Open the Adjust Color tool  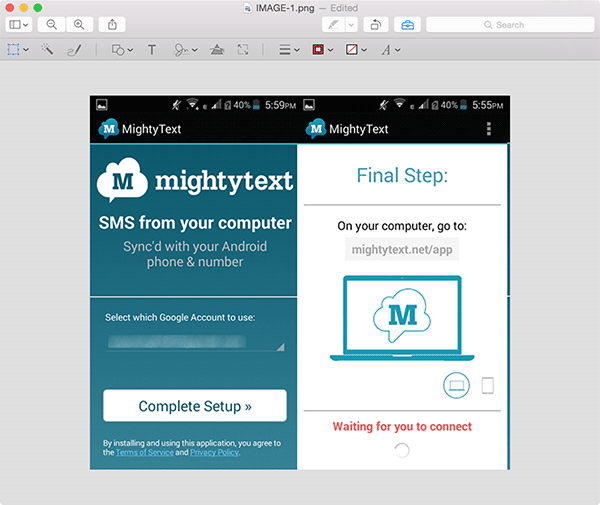coord(217,50)
